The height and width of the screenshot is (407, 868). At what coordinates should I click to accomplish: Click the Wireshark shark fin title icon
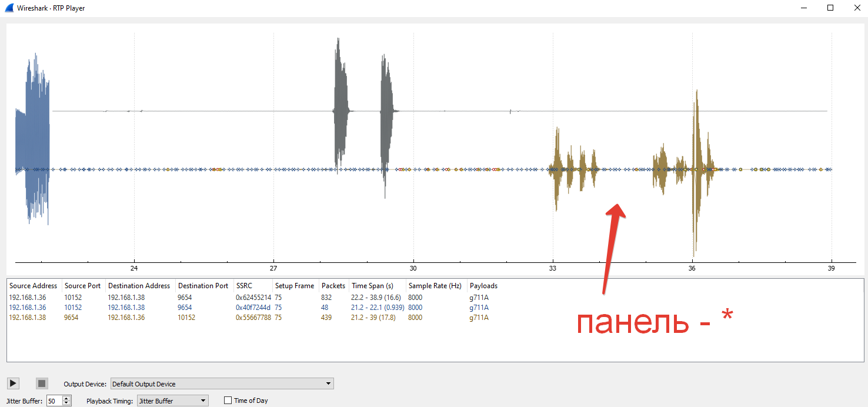tap(9, 8)
